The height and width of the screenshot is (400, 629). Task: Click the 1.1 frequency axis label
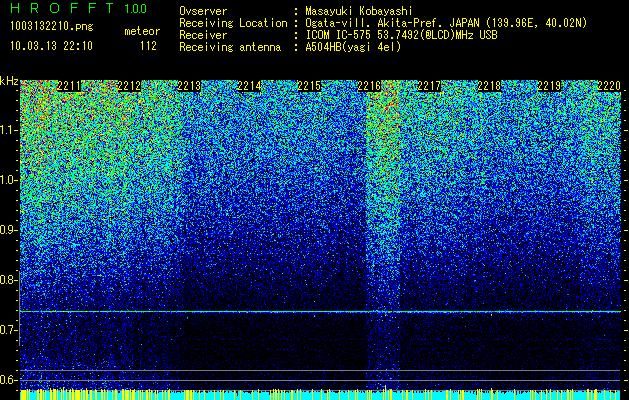[8, 130]
